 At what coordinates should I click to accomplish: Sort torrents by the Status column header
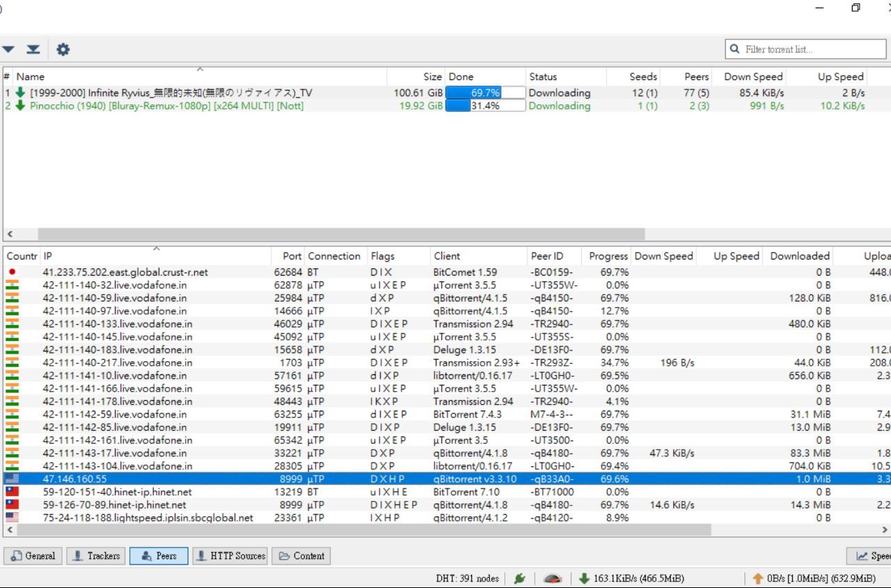(566, 77)
